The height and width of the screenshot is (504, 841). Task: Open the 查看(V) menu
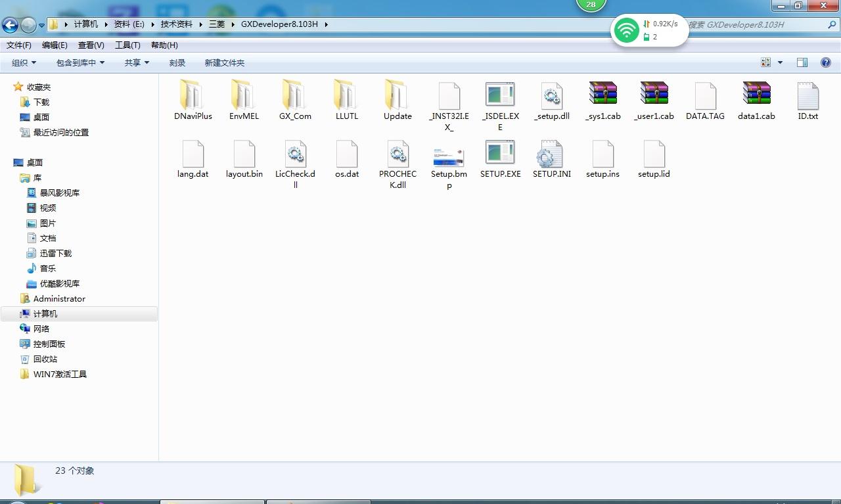(x=91, y=45)
